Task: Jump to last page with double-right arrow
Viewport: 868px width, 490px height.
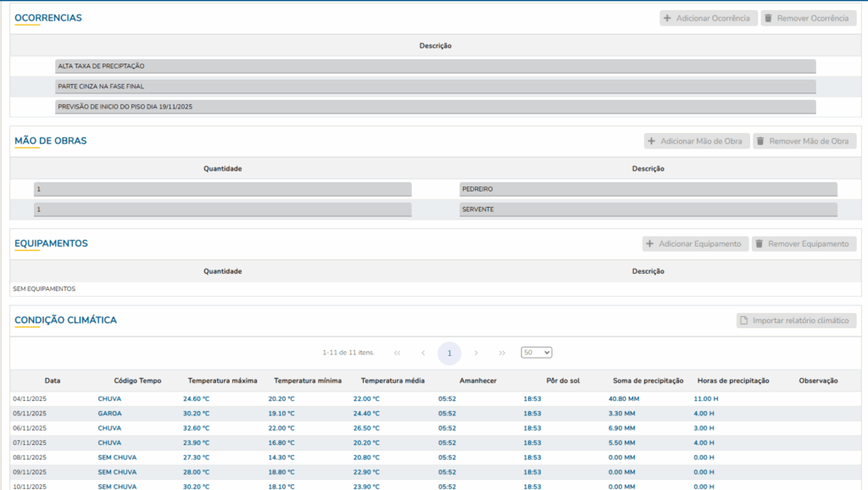Action: coord(502,353)
